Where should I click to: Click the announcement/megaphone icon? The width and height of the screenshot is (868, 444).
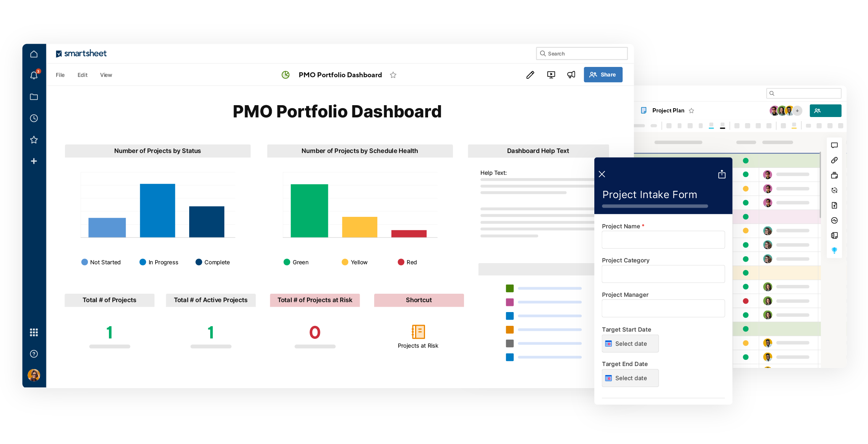point(571,75)
